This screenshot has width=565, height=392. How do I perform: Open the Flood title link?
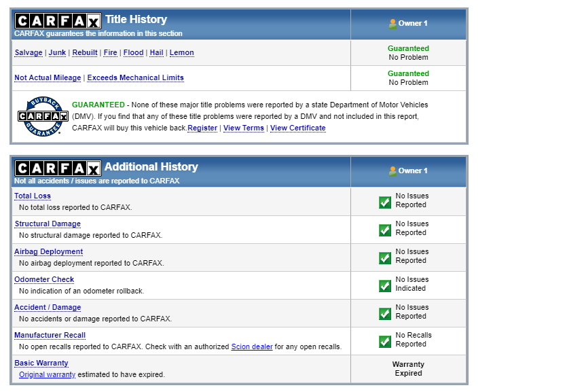(133, 52)
